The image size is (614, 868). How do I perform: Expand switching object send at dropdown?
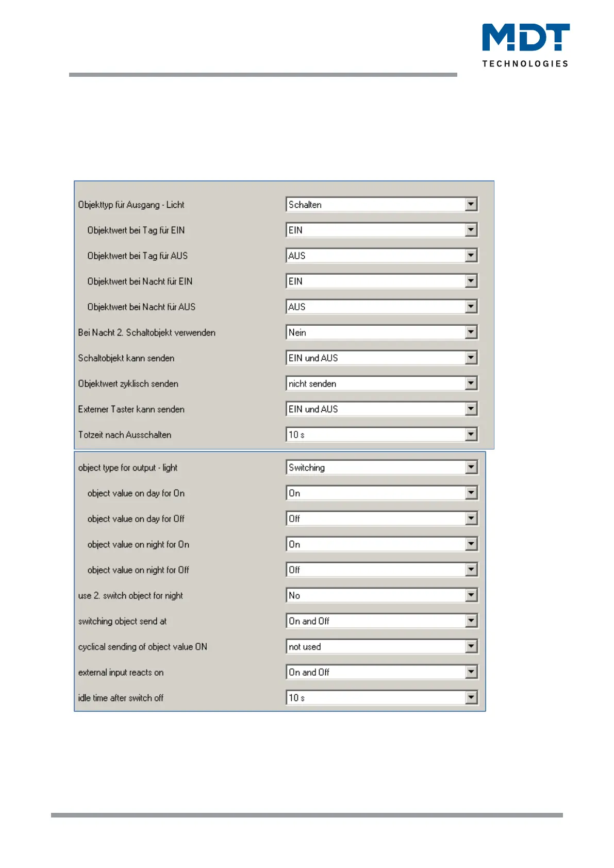point(471,621)
